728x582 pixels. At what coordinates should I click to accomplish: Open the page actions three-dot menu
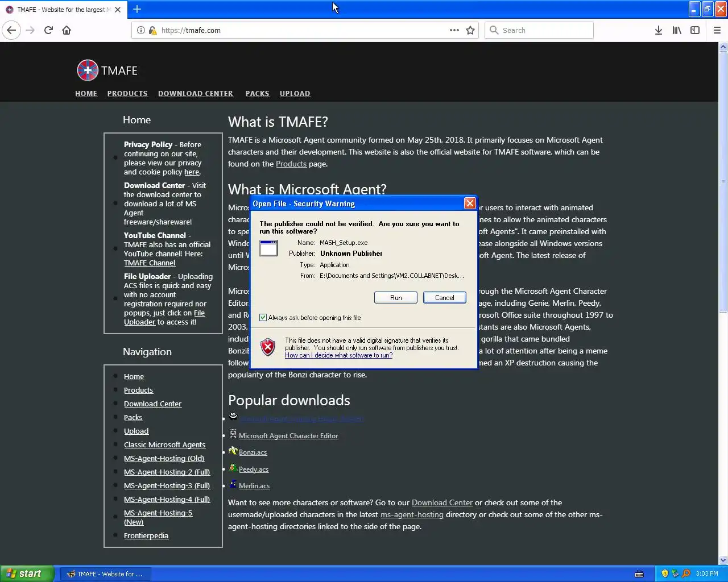tap(454, 30)
